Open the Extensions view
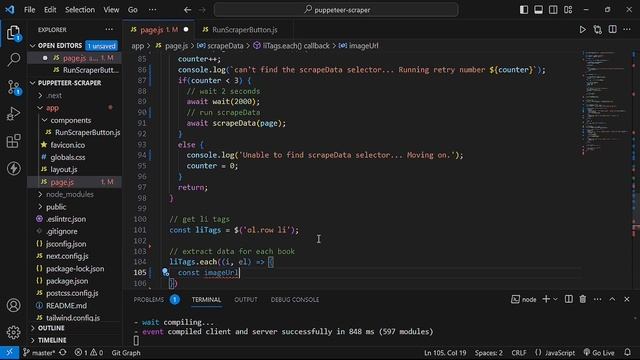Image resolution: width=640 pixels, height=360 pixels. click(x=13, y=141)
